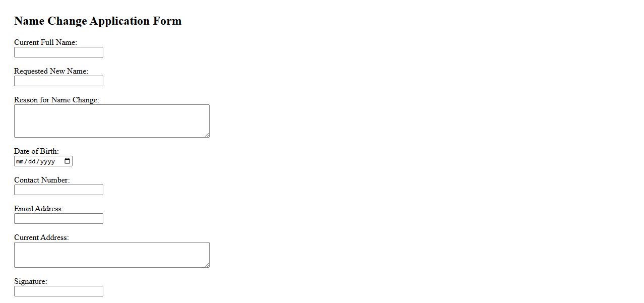Image resolution: width=644 pixels, height=303 pixels.
Task: Click the resize grip of Current Address textarea
Action: click(207, 265)
